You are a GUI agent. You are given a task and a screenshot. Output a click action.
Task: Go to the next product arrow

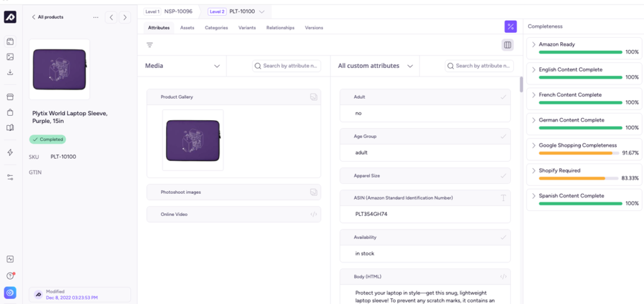click(x=125, y=17)
